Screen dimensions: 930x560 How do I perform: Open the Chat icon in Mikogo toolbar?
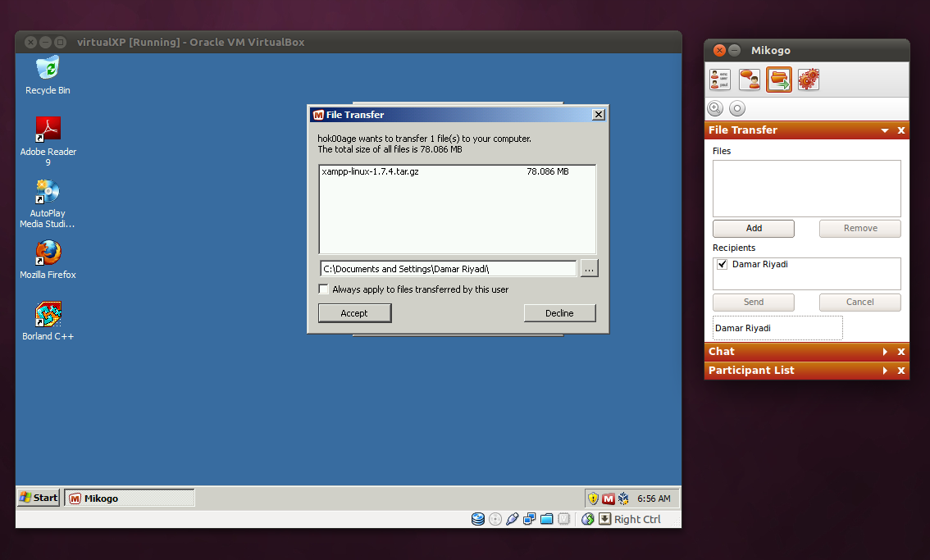[x=749, y=79]
